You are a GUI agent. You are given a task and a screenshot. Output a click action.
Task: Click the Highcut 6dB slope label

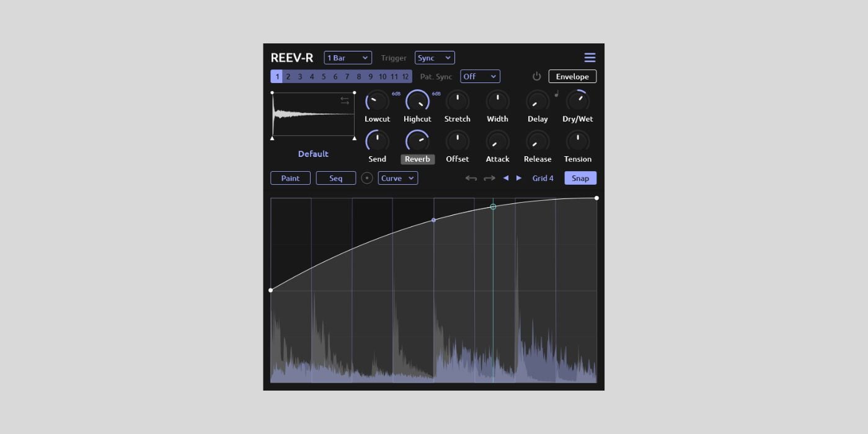(x=436, y=94)
